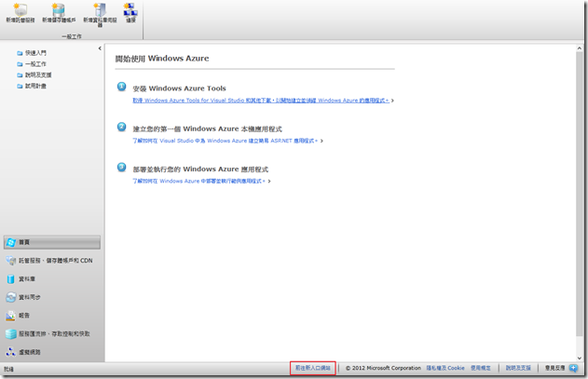Open the 說明及支援 folder in the tree
The width and height of the screenshot is (588, 379).
click(x=34, y=75)
